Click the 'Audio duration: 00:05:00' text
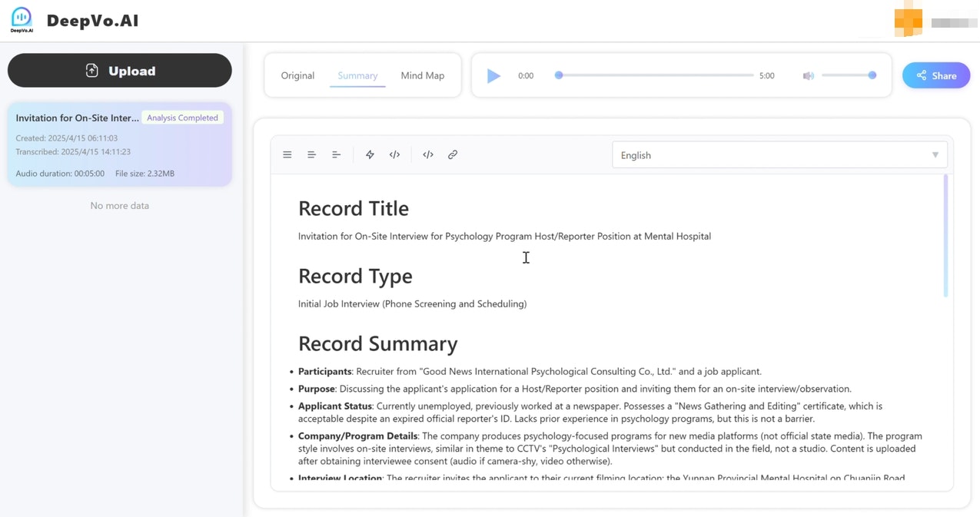The width and height of the screenshot is (980, 517). click(60, 174)
